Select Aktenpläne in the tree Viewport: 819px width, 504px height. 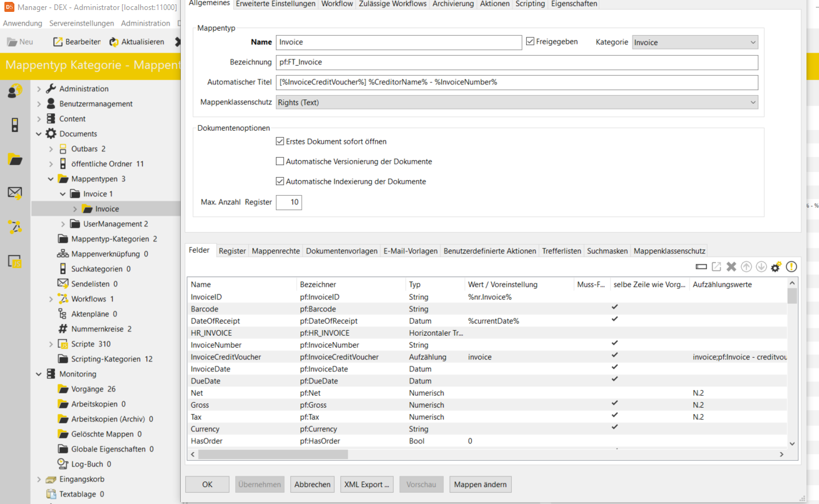click(x=94, y=314)
